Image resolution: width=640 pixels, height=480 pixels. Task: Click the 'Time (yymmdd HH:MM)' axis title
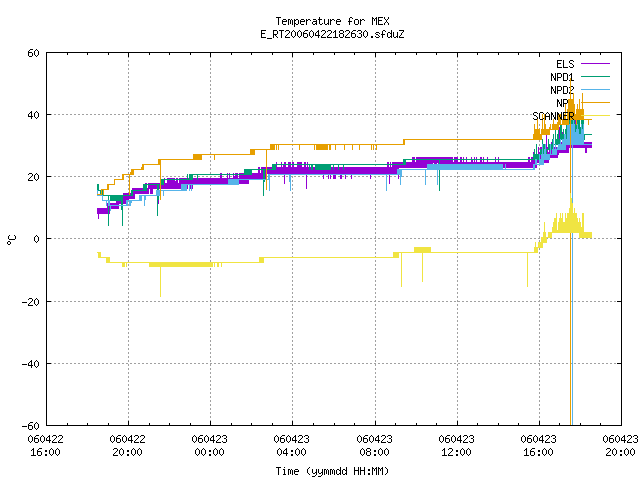click(x=332, y=471)
